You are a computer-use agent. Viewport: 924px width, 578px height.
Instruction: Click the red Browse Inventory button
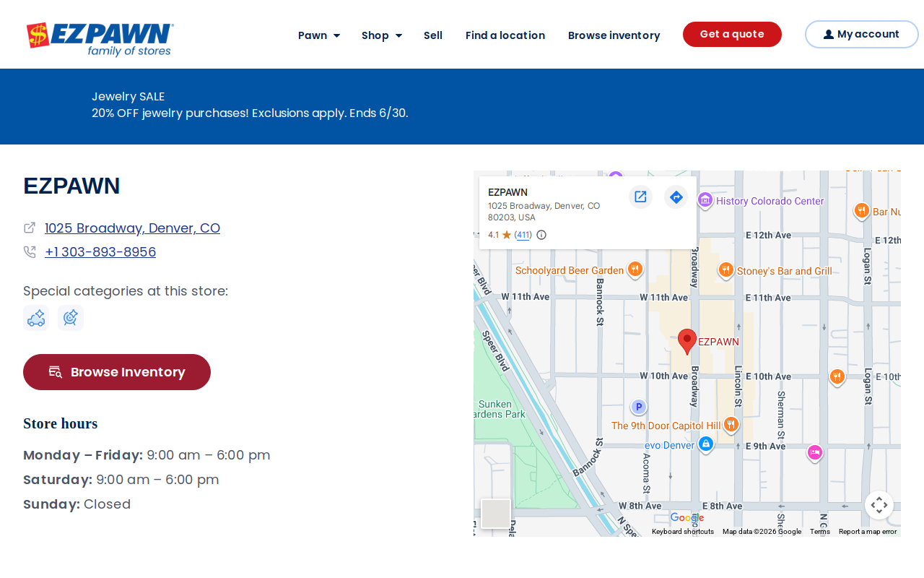pyautogui.click(x=117, y=372)
